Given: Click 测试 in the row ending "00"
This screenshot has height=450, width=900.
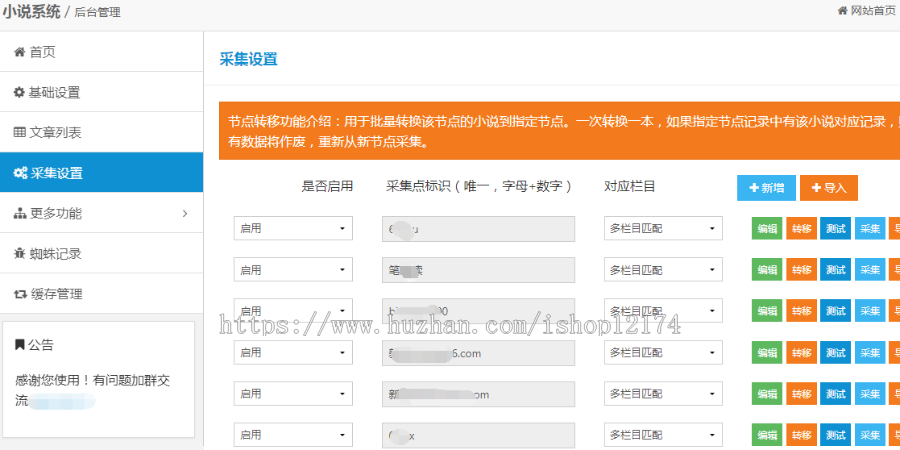Looking at the screenshot, I should coord(836,311).
